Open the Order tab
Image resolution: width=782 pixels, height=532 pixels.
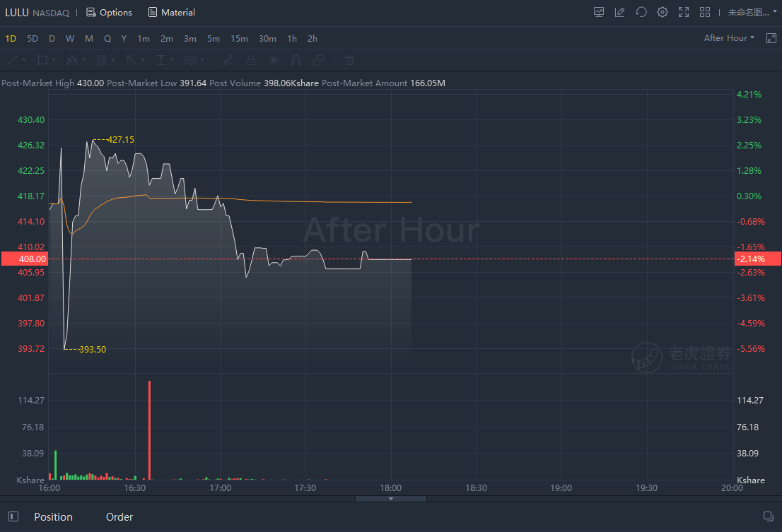119,517
